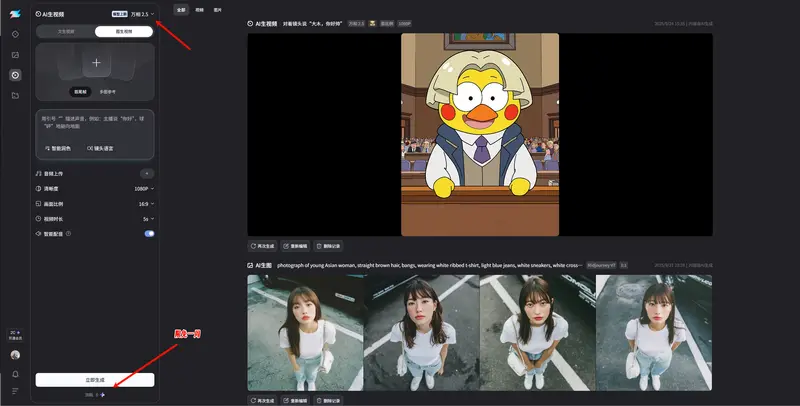Viewport: 800px width, 406px height.
Task: Open the first woman image thumbnail
Action: click(x=305, y=333)
